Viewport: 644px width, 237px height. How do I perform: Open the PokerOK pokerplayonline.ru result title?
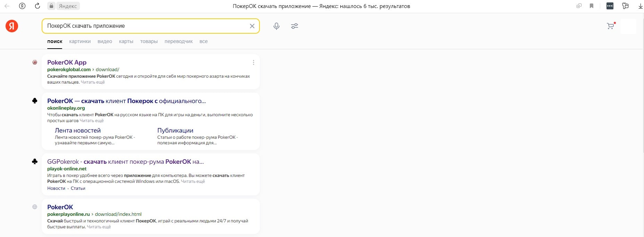click(60, 207)
